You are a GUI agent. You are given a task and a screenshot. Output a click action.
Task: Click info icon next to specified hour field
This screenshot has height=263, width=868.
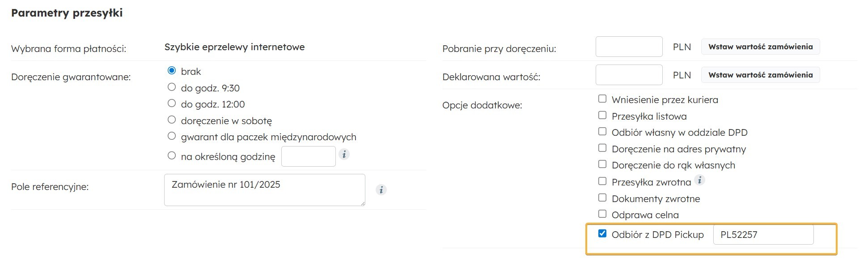(x=344, y=155)
